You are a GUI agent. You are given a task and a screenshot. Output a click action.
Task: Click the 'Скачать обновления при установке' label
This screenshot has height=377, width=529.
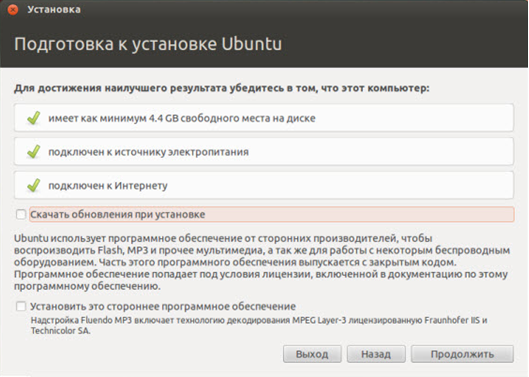coord(118,214)
